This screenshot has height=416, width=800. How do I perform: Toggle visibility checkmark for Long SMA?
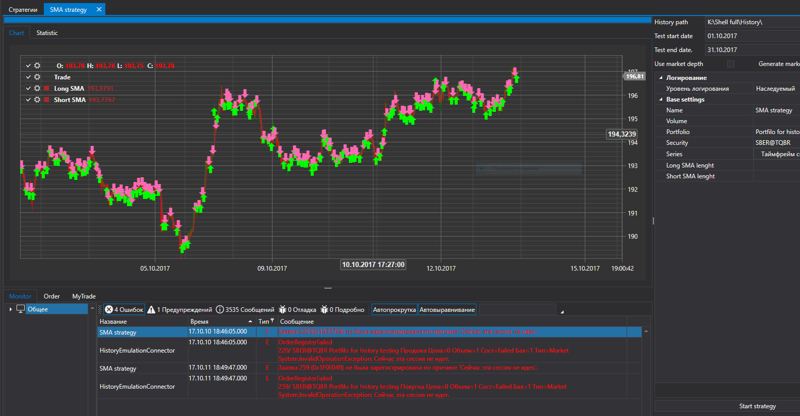pos(28,88)
